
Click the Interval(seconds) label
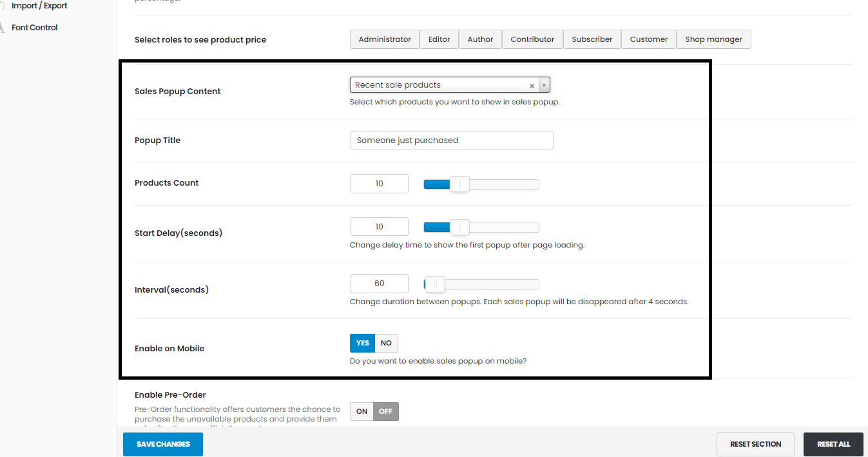(x=171, y=290)
